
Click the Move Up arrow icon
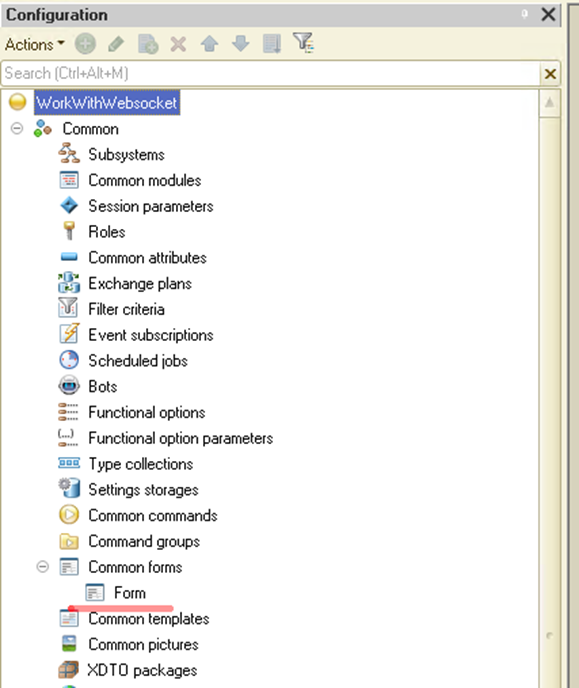tap(210, 44)
